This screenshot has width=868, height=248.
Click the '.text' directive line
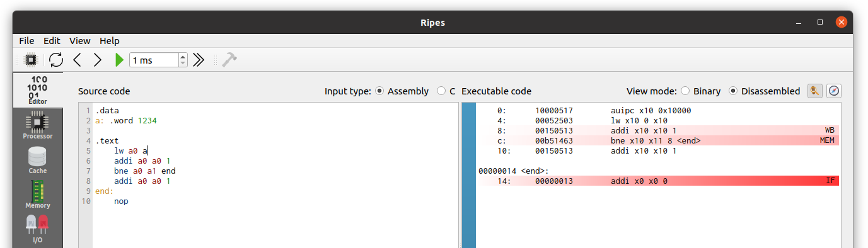click(x=107, y=140)
